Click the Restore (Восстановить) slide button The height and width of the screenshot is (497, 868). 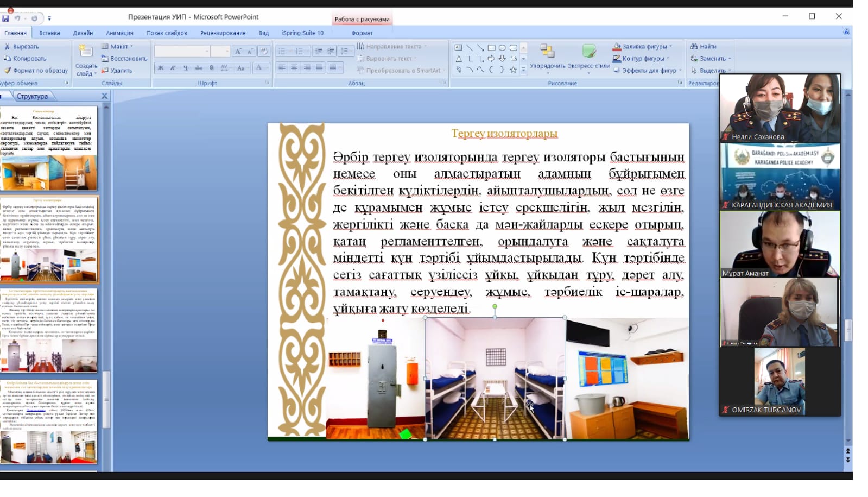pos(124,59)
